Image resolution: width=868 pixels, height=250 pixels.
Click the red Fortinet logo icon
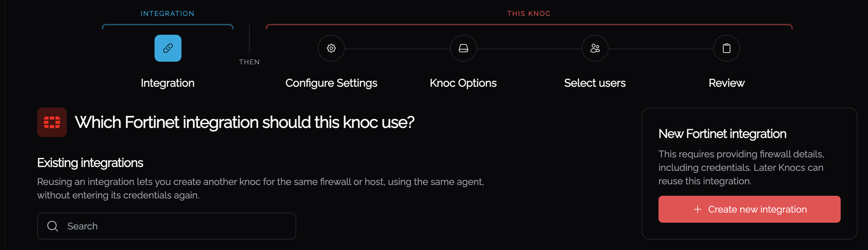[x=52, y=122]
